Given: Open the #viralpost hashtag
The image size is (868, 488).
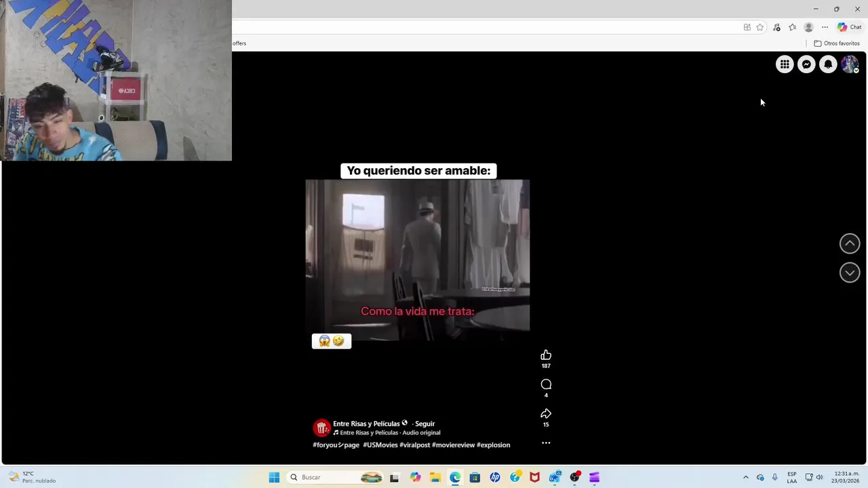Looking at the screenshot, I should (414, 445).
